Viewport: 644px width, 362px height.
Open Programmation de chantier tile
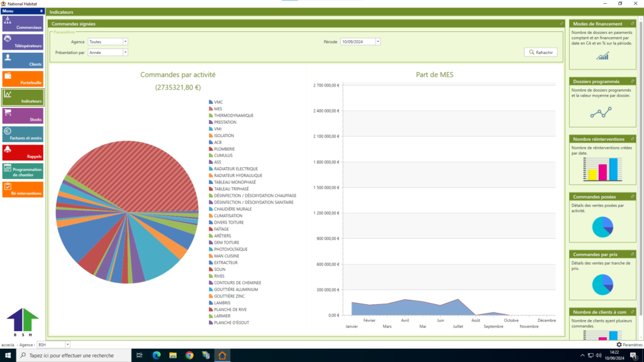23,171
